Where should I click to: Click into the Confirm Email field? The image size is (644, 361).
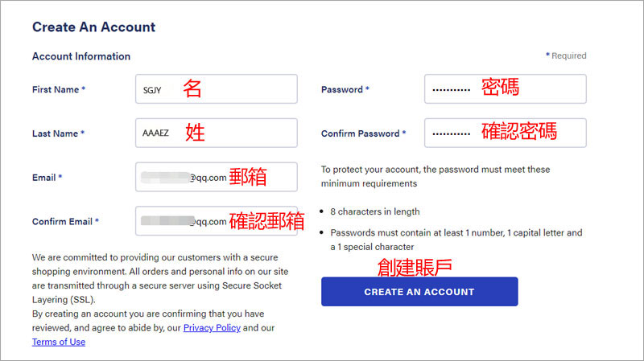pos(216,221)
